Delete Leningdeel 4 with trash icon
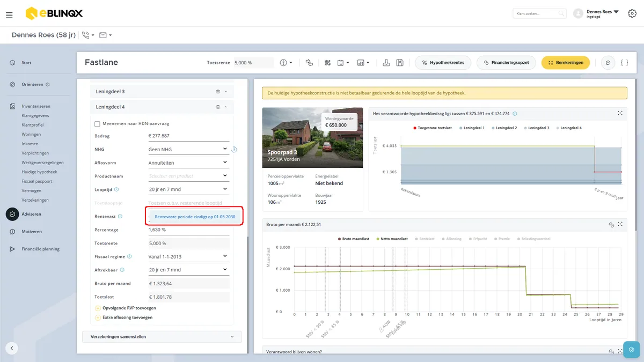 (218, 107)
